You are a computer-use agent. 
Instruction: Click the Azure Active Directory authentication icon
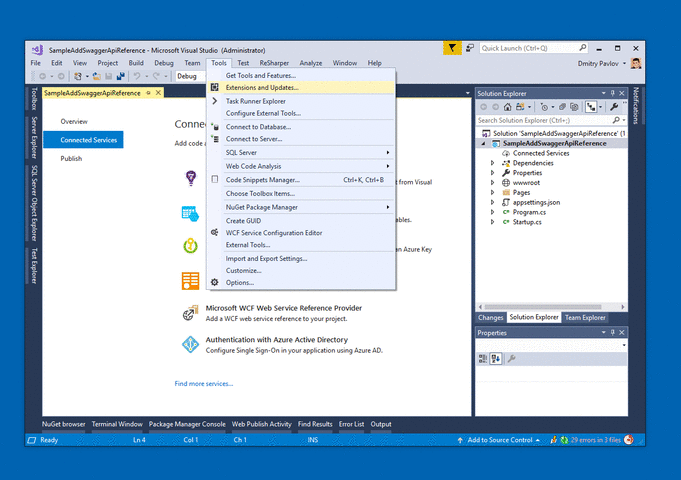tap(190, 344)
